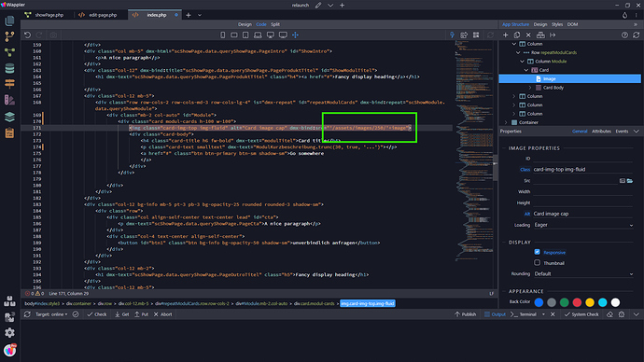This screenshot has width=644, height=362.
Task: Open the showPage.php file tab
Action: [45, 15]
